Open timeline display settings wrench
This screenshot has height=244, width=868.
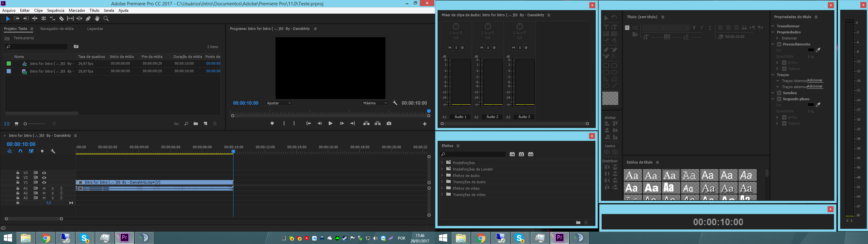(53, 151)
